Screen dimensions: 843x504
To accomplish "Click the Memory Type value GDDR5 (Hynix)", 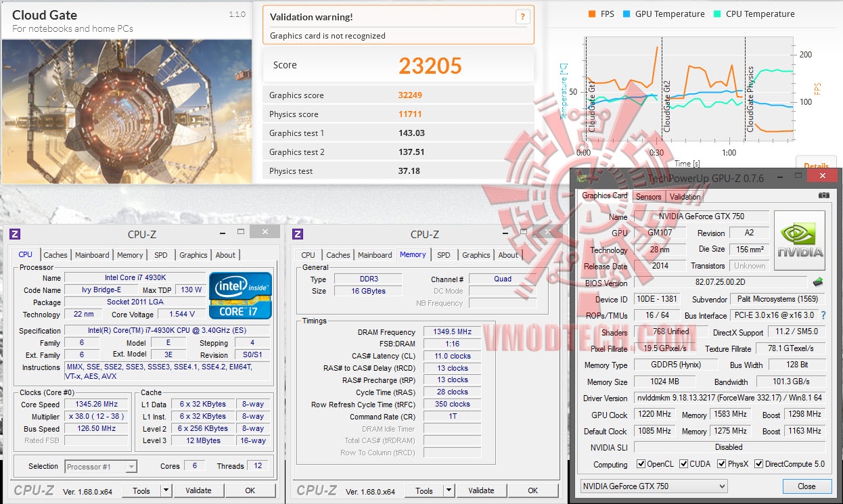I will 675,365.
